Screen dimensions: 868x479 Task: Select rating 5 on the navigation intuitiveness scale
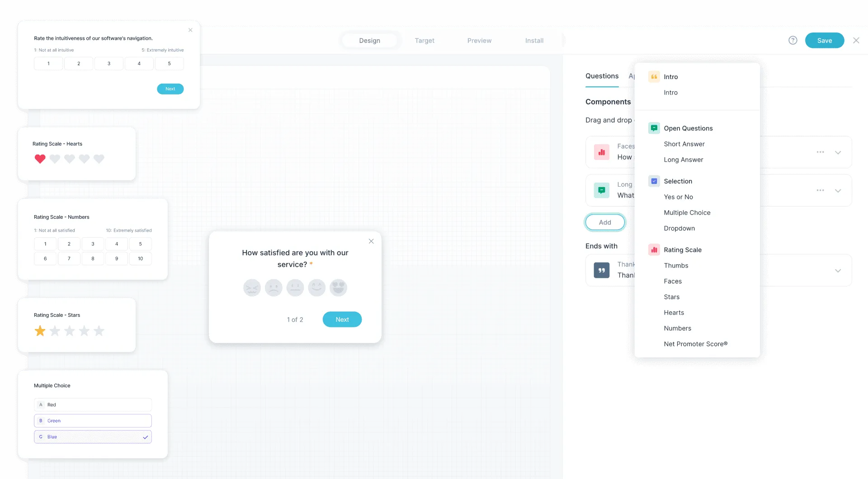click(x=170, y=63)
